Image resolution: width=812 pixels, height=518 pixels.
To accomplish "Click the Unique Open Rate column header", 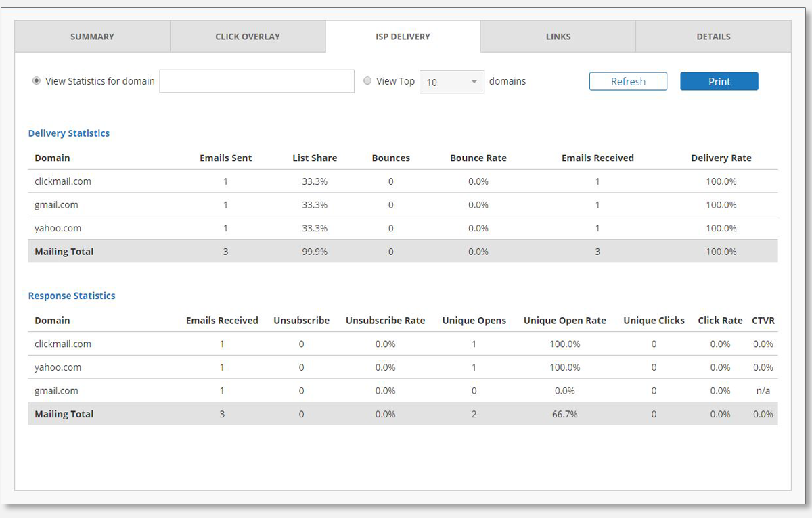I will 565,321.
